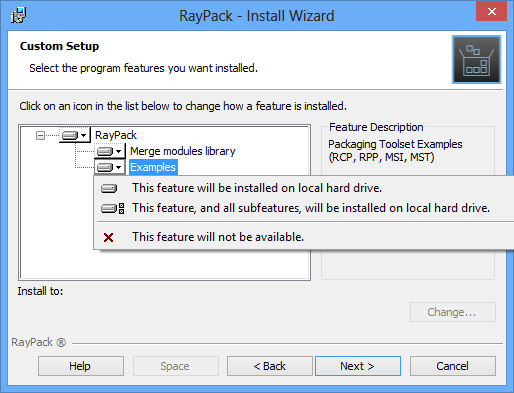This screenshot has width=514, height=393.
Task: Open the RayPack feature dropdown arrow
Action: click(x=84, y=135)
